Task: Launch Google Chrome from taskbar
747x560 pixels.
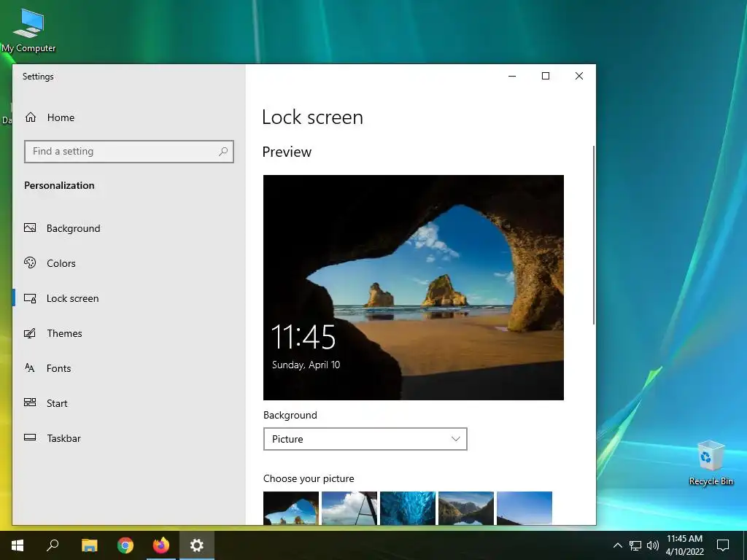Action: click(x=125, y=545)
